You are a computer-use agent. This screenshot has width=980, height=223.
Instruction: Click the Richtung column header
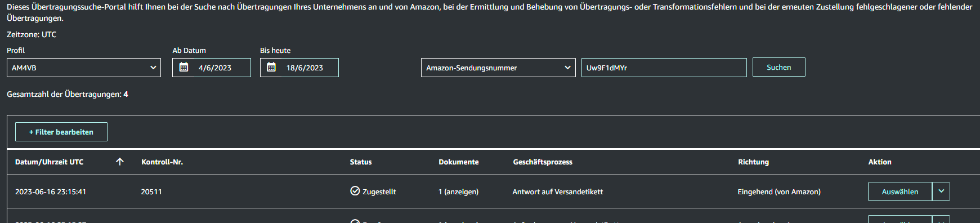coord(753,162)
